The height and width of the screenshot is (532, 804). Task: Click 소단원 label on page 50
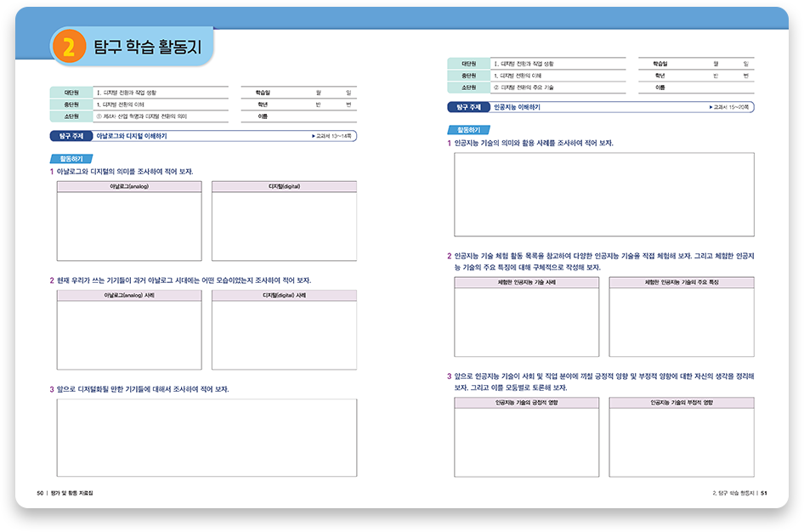[x=71, y=116]
